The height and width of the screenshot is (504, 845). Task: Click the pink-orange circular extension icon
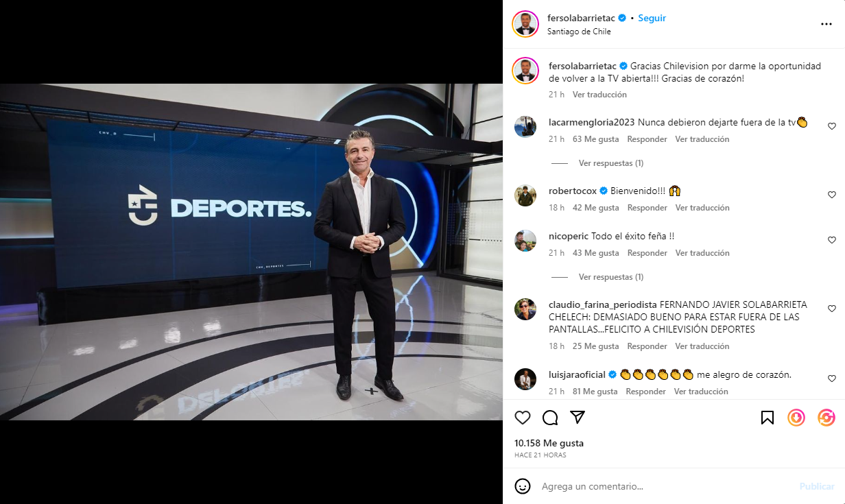[x=826, y=418]
